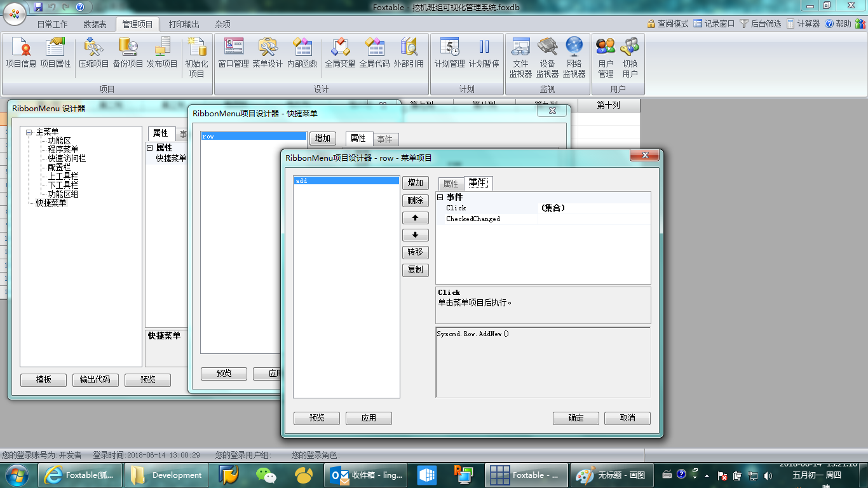Click 取消 to cancel the dialog
868x488 pixels.
click(x=627, y=418)
